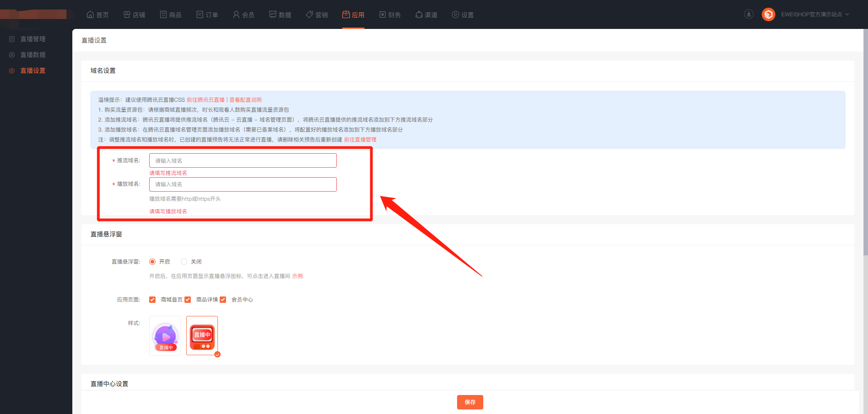Toggle the 商城首页 checkbox

(152, 300)
